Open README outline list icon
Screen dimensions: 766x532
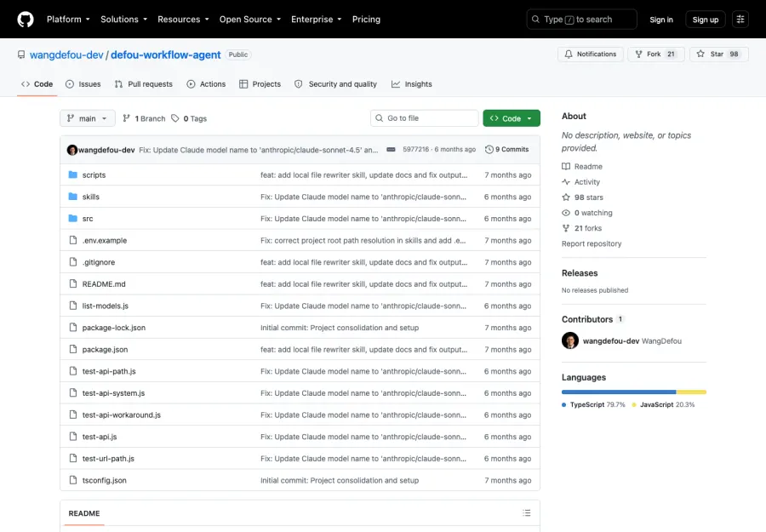(x=526, y=513)
